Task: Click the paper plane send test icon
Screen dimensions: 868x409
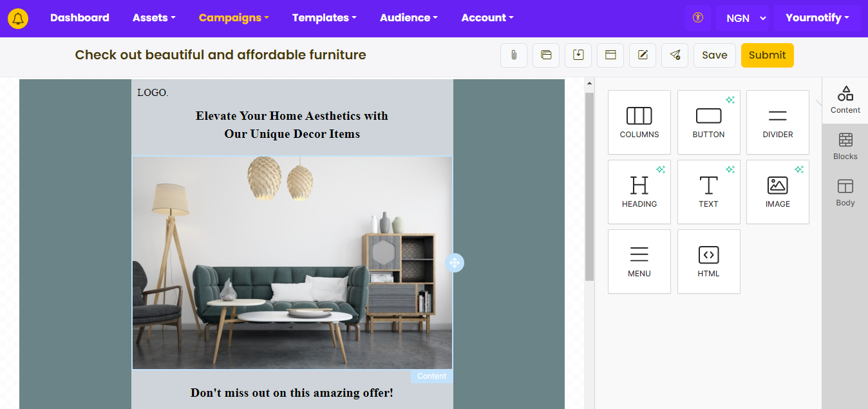Action: 675,55
